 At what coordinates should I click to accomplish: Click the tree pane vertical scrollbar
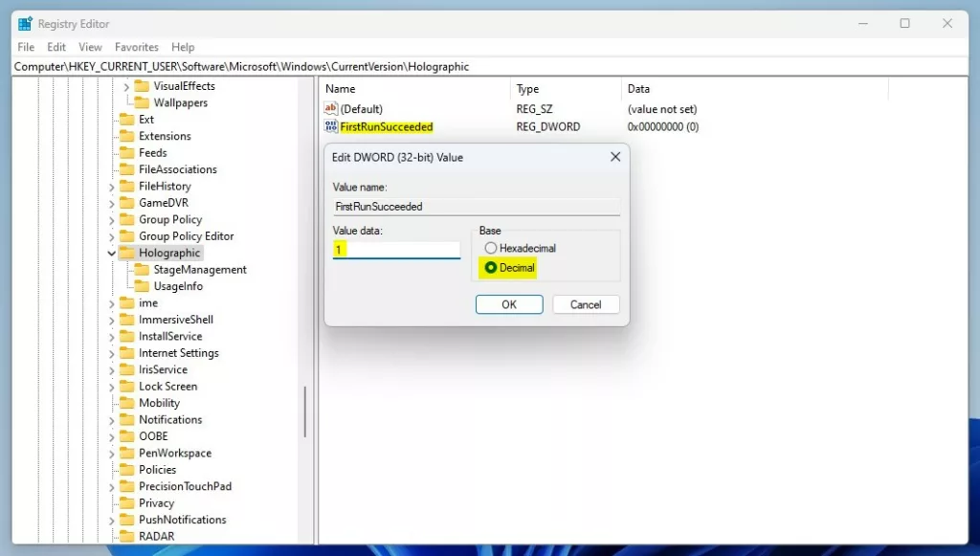tap(305, 412)
